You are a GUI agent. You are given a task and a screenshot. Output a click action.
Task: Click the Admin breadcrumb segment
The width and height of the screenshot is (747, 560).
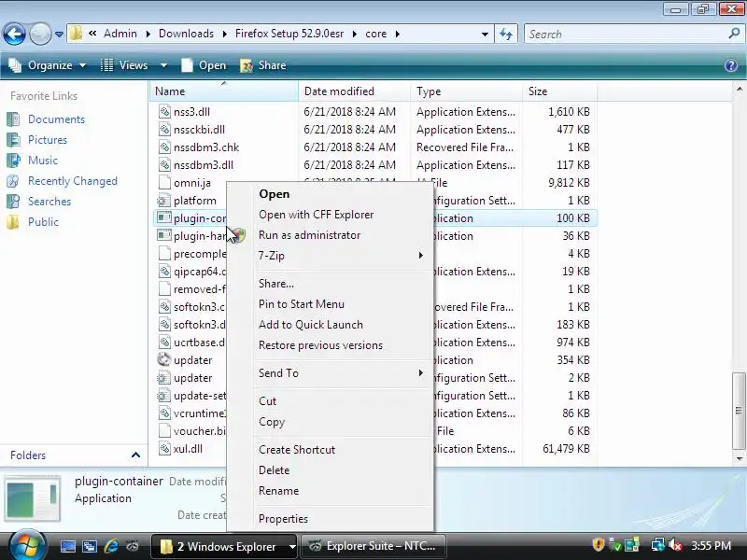[120, 34]
